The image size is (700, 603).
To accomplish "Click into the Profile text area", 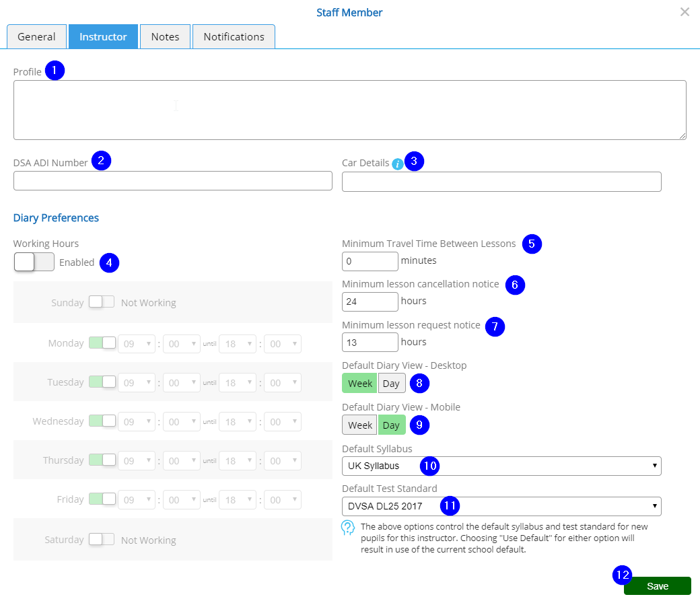I will coord(349,110).
